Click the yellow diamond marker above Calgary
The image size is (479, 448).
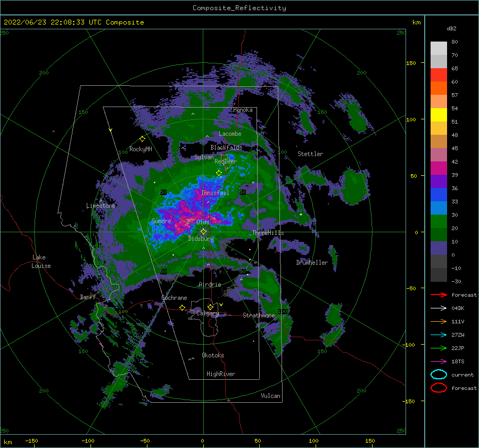pos(210,307)
